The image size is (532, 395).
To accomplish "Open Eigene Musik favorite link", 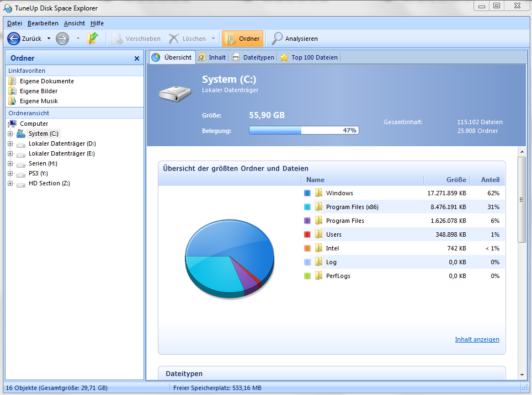I will click(x=39, y=101).
